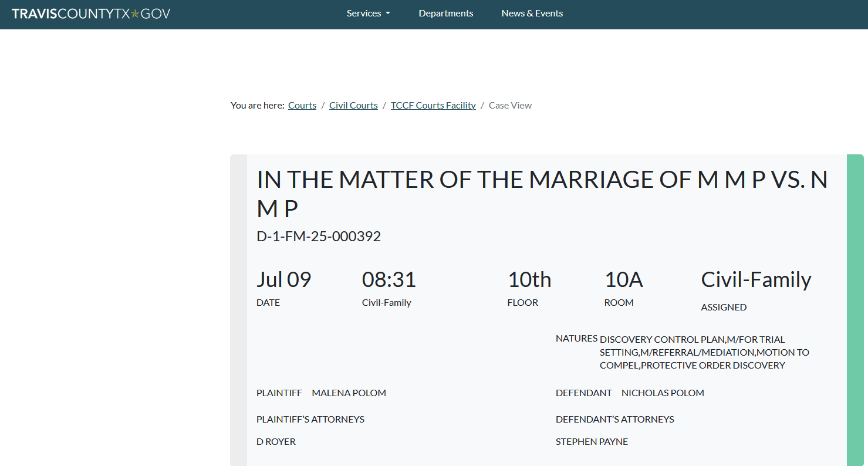Click the FLOOR label
Viewport: 868px width, 466px height.
pyautogui.click(x=523, y=303)
